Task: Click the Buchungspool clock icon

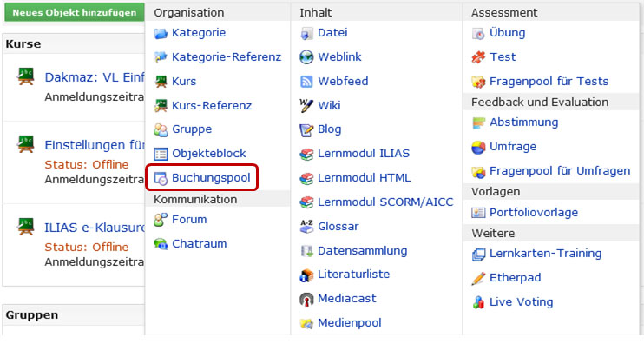Action: [x=161, y=178]
